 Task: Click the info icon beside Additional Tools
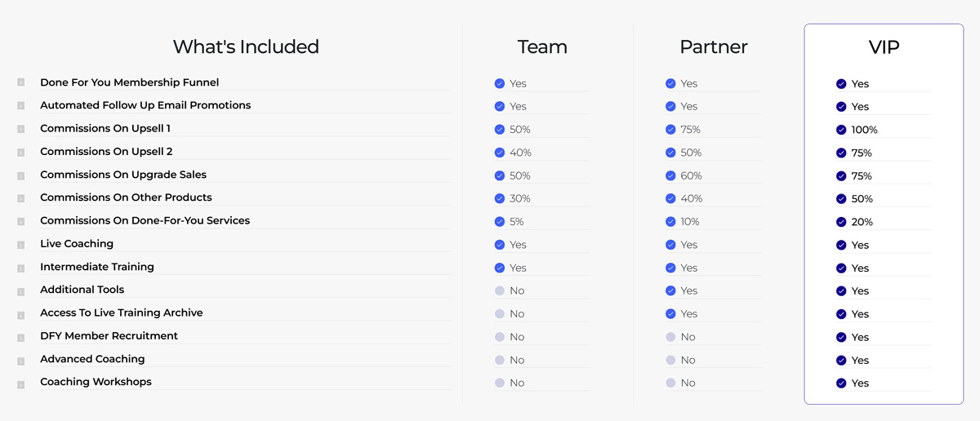[21, 290]
